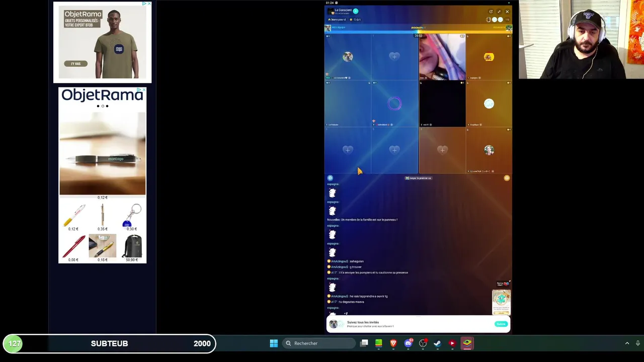Open the top viewers avatar list in the header
Image resolution: width=644 pixels, height=362 pixels.
point(495,20)
